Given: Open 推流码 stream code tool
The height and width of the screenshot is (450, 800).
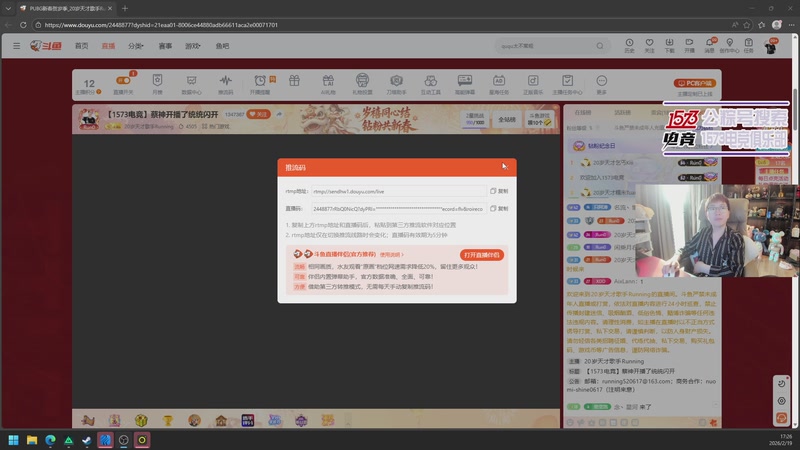Looking at the screenshot, I should click(x=226, y=84).
